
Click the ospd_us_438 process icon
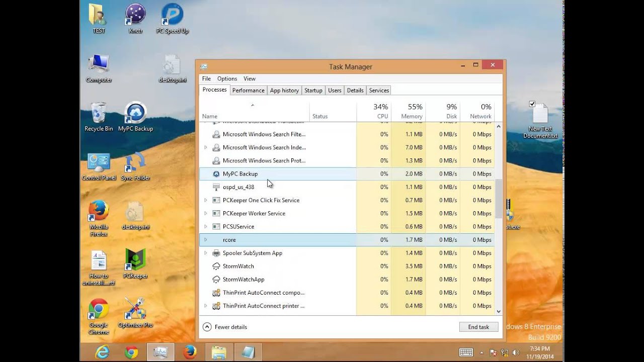(216, 187)
